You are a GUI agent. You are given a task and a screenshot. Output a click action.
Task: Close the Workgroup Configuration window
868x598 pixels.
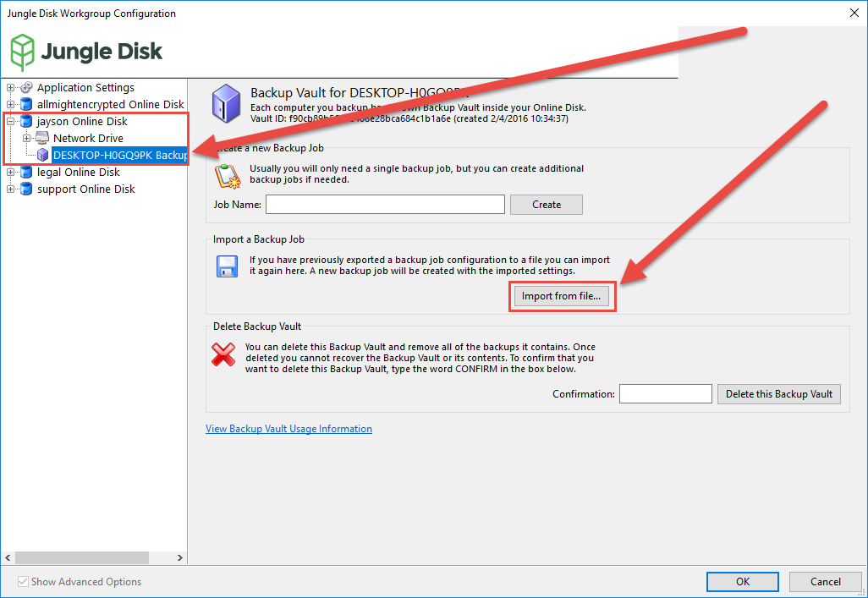[854, 13]
